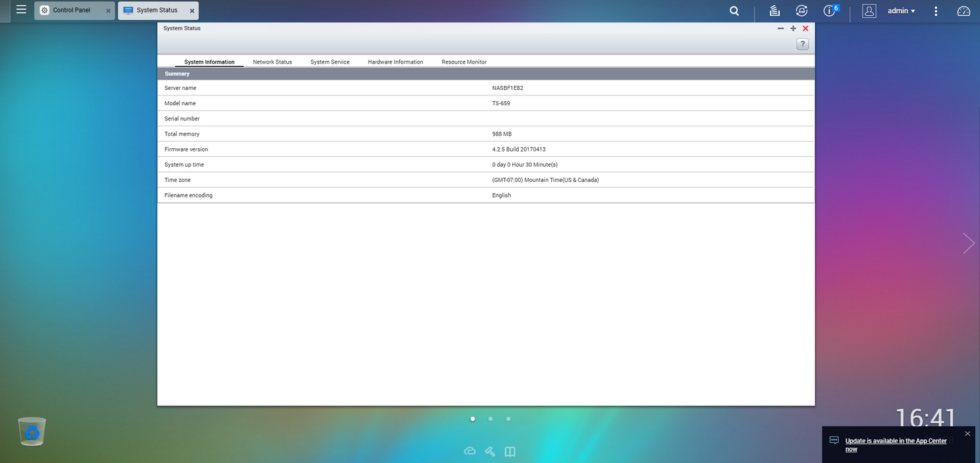Open the three-dot more options menu
This screenshot has width=980, height=463.
(x=936, y=11)
